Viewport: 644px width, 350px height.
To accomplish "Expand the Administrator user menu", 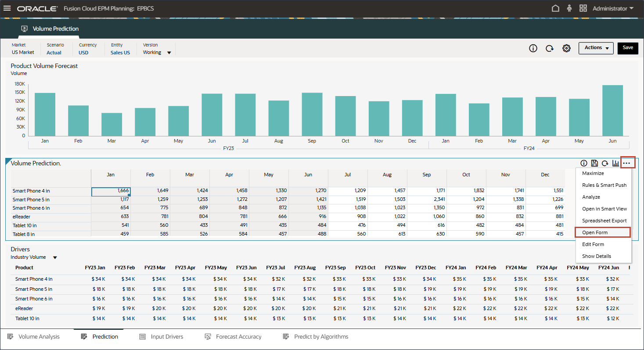I will [x=613, y=8].
